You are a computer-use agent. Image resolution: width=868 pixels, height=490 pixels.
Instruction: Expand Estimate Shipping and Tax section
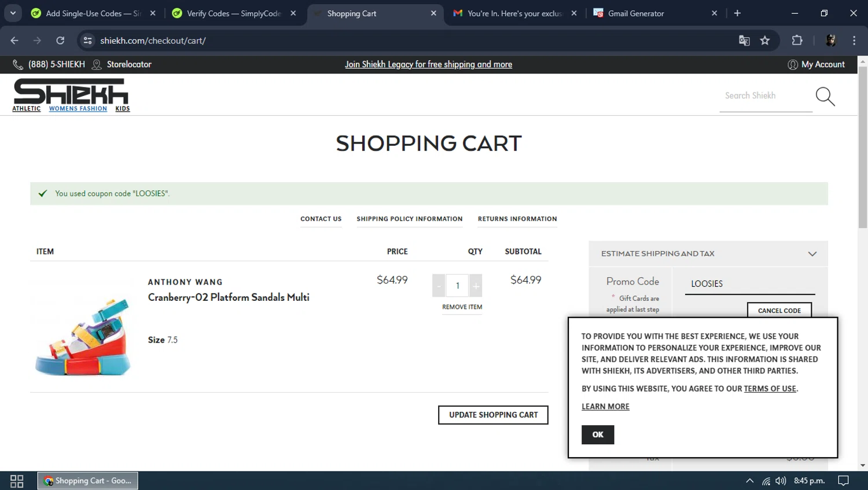[708, 253]
